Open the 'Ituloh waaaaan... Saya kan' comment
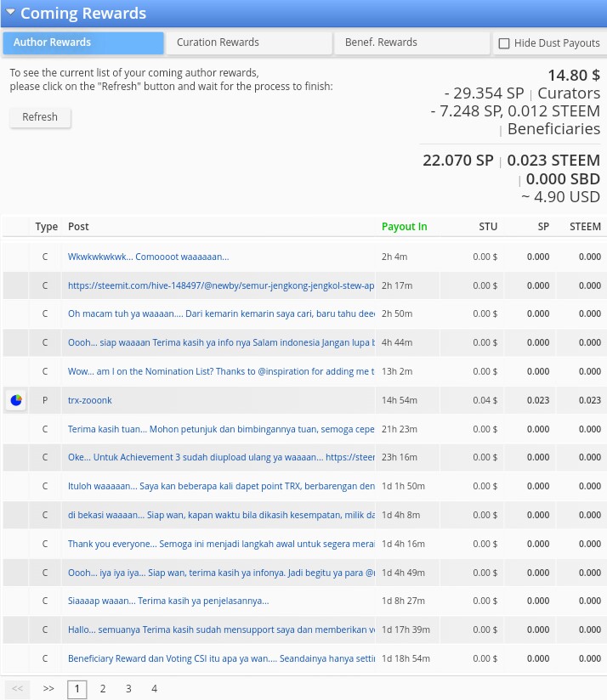Screen dimensions: 607x700 click(221, 486)
